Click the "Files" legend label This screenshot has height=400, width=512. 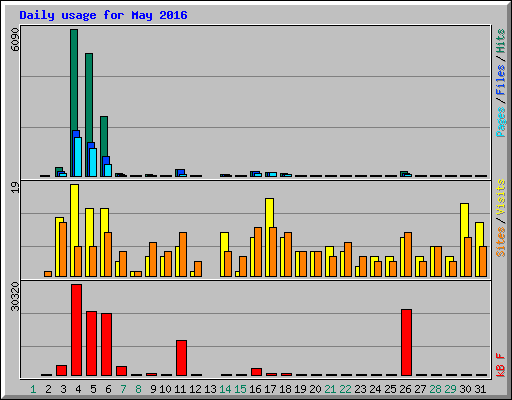pyautogui.click(x=501, y=79)
